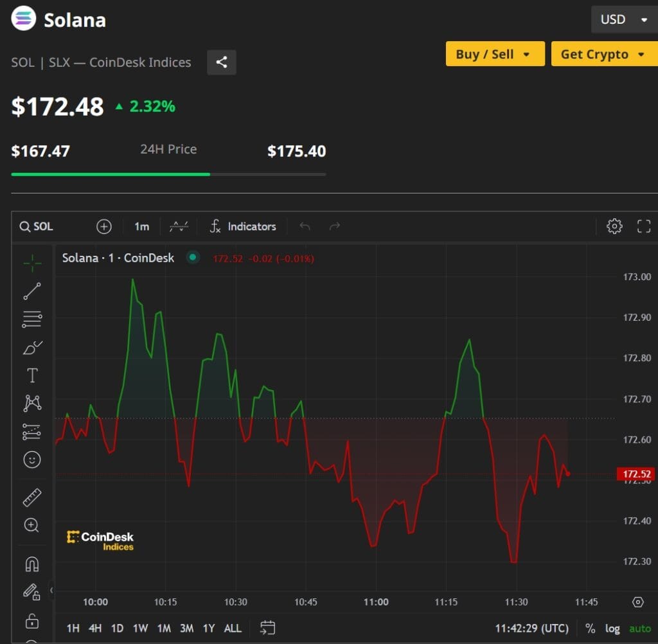
Task: Activate the zoom in tool
Action: click(x=32, y=525)
